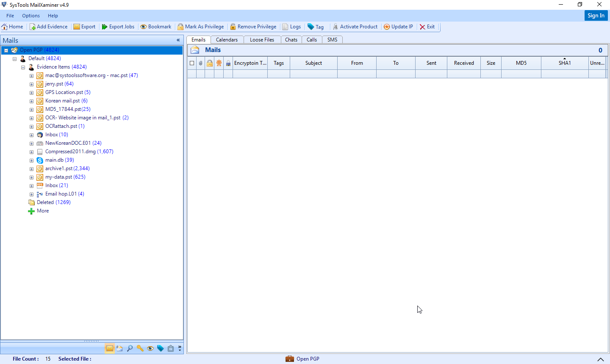Select mac@systoolssoftware.org - mac.pst item
The image size is (610, 364).
(x=91, y=75)
